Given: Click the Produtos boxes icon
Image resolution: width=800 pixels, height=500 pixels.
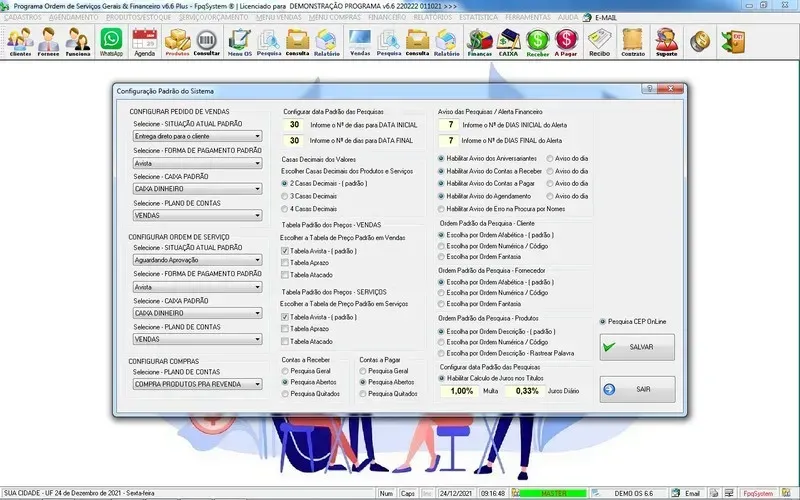Looking at the screenshot, I should coord(177,43).
